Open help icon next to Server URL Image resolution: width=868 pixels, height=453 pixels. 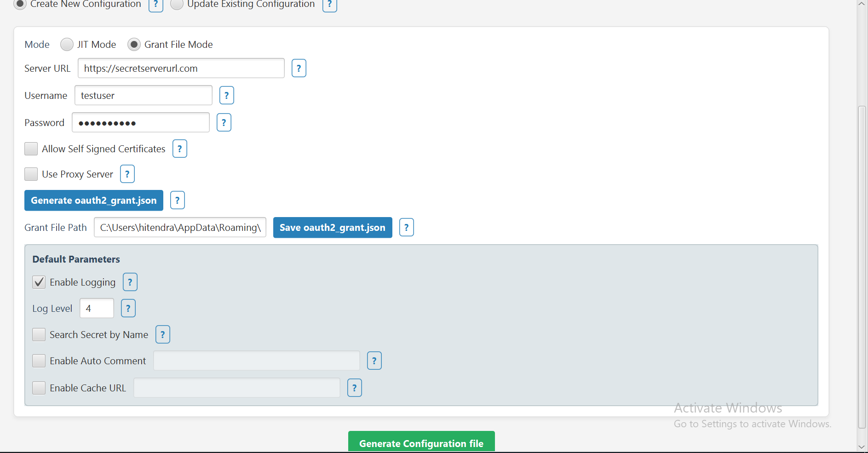(299, 69)
